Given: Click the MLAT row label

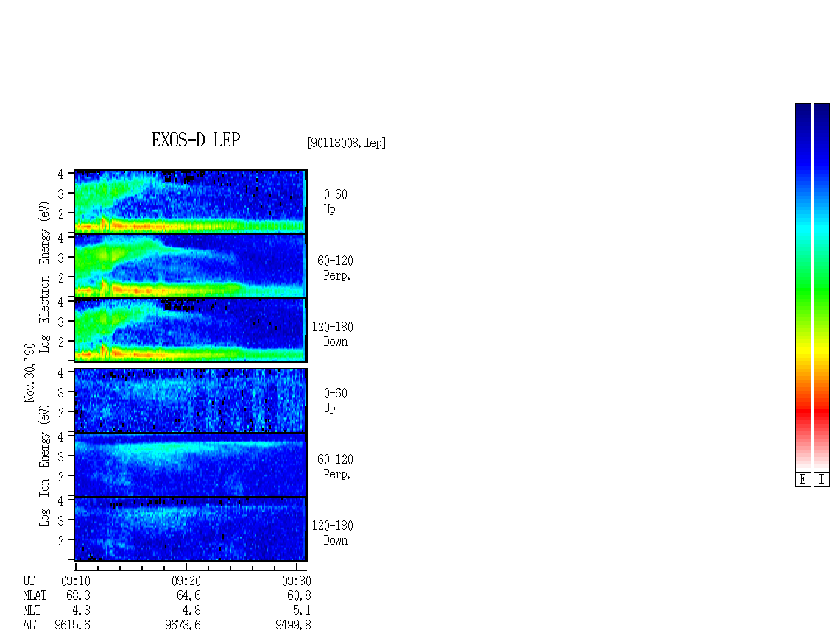Looking at the screenshot, I should pyautogui.click(x=35, y=595).
